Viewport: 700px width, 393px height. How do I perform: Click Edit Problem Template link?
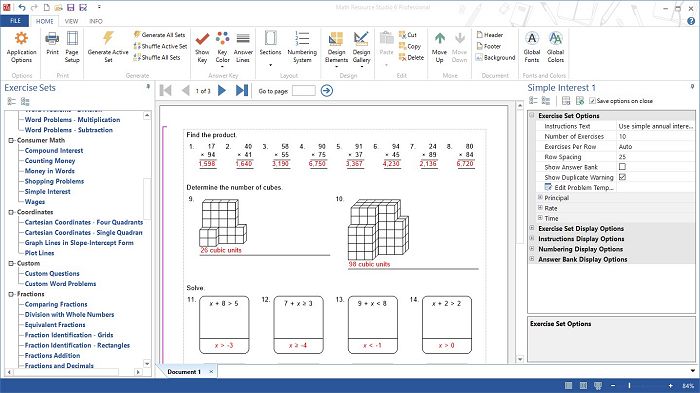(579, 188)
